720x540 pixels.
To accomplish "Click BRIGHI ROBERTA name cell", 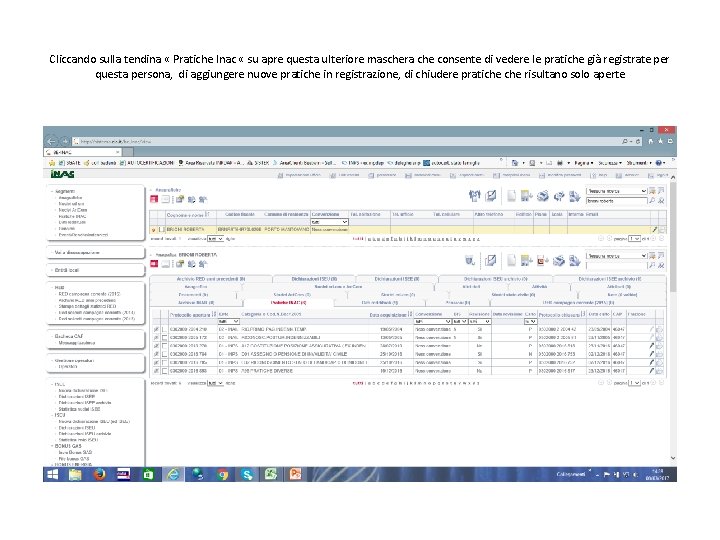I will (186, 229).
